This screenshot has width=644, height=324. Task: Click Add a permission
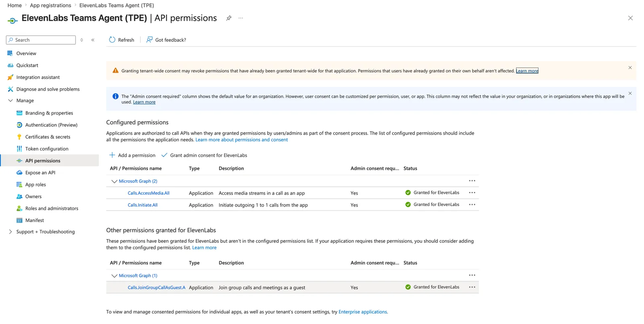coord(132,155)
